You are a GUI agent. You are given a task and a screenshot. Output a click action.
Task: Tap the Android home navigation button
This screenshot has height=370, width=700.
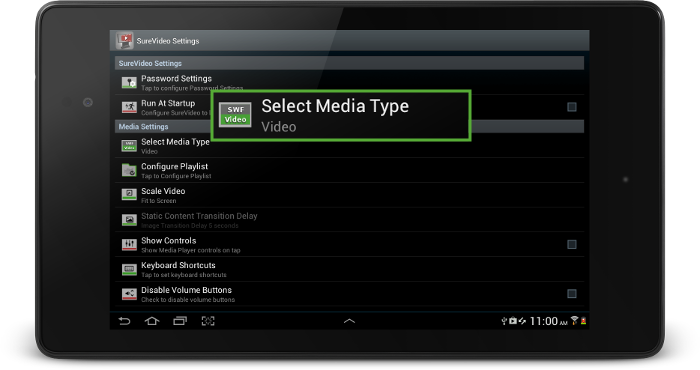click(x=152, y=321)
